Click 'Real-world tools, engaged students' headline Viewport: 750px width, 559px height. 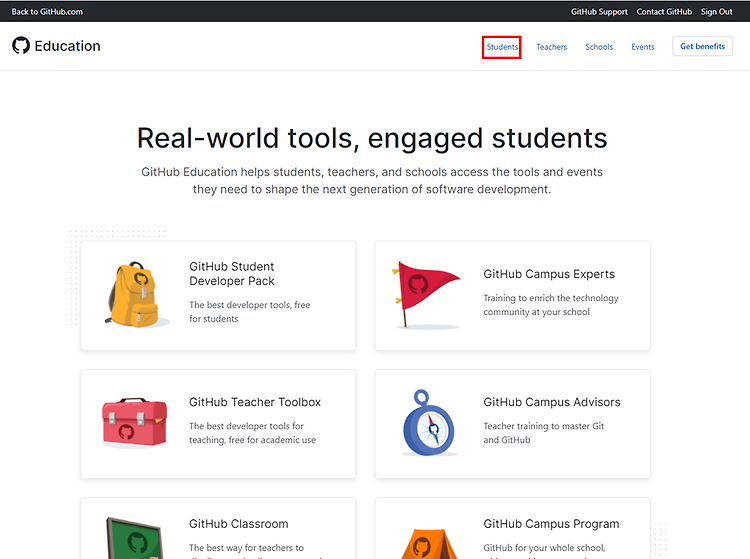(372, 139)
